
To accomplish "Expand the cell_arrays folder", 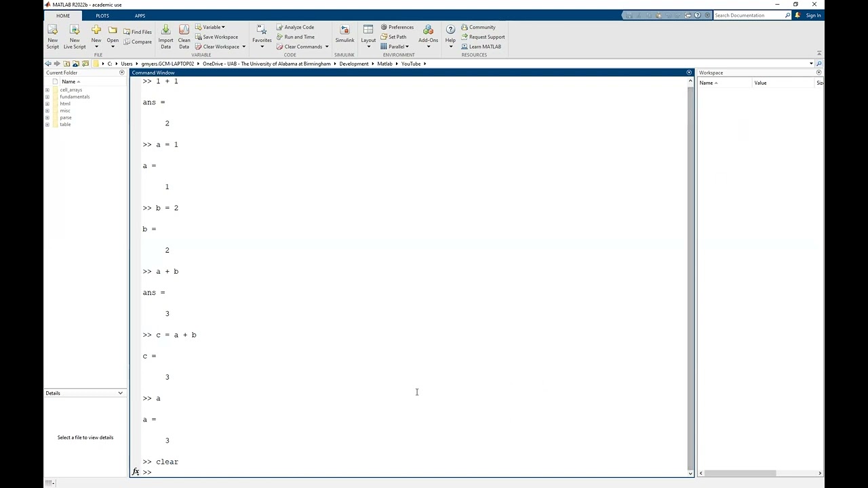I will (47, 89).
